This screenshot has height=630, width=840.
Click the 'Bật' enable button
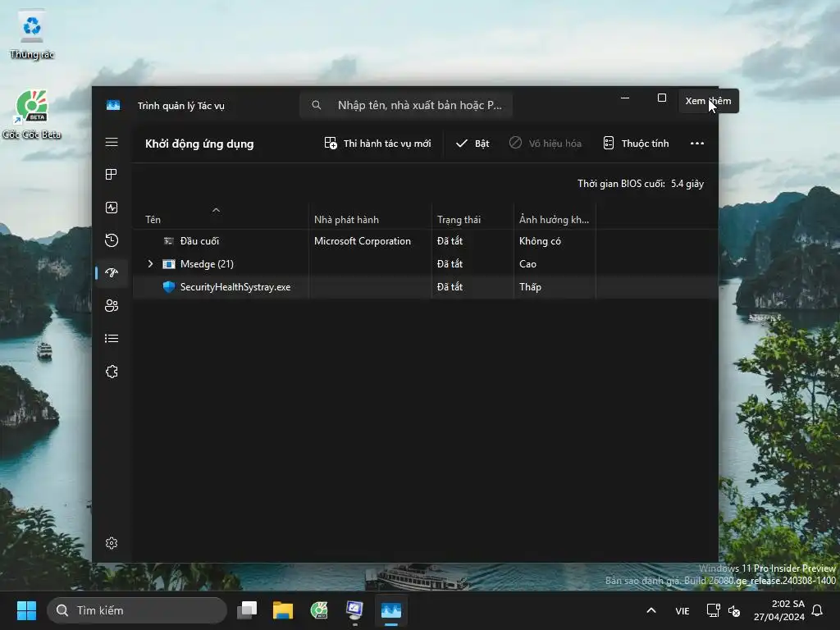(472, 144)
